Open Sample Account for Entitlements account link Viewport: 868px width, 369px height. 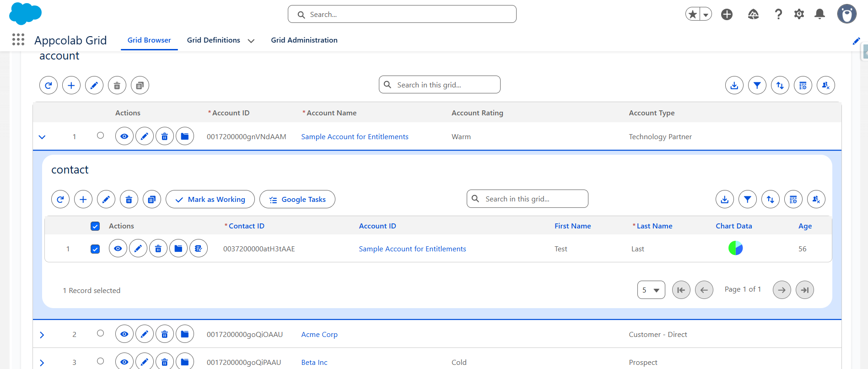[x=355, y=137]
